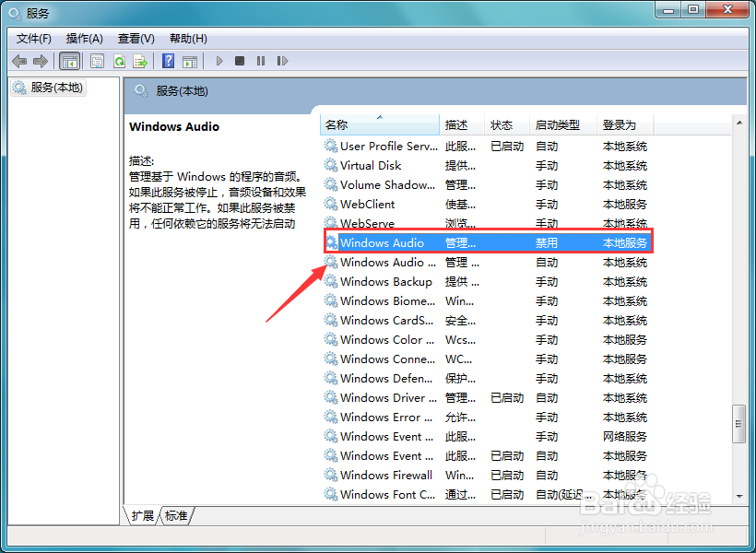Sort by the 名称 column header
756x553 pixels.
point(380,124)
